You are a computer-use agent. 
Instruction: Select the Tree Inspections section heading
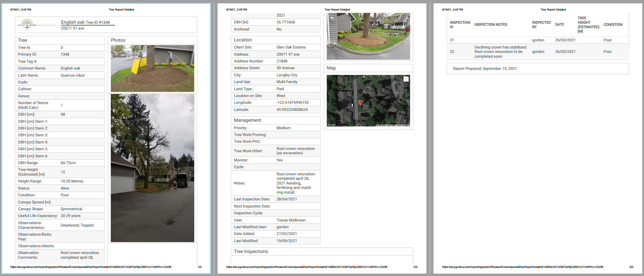[251, 251]
